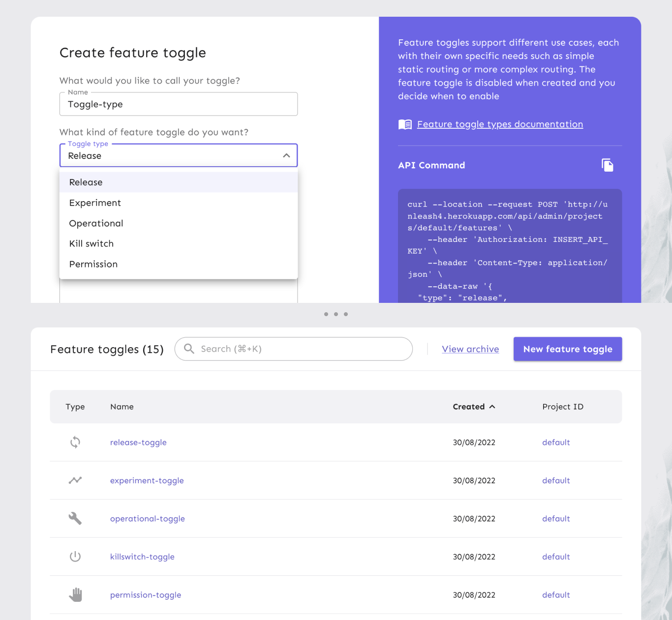The image size is (672, 620).
Task: Click the killswitch-toggle power icon
Action: point(75,557)
